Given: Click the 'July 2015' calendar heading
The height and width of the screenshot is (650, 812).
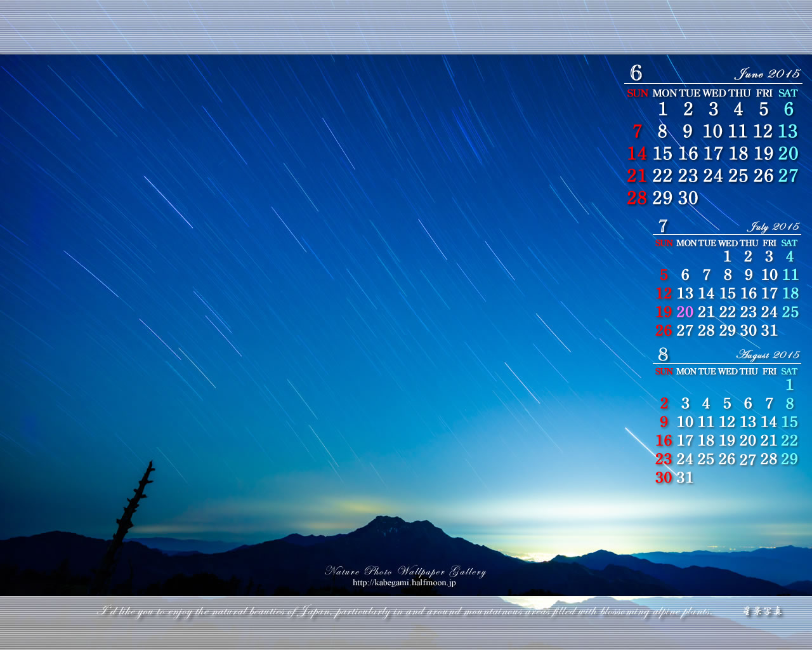Looking at the screenshot, I should pos(773,227).
